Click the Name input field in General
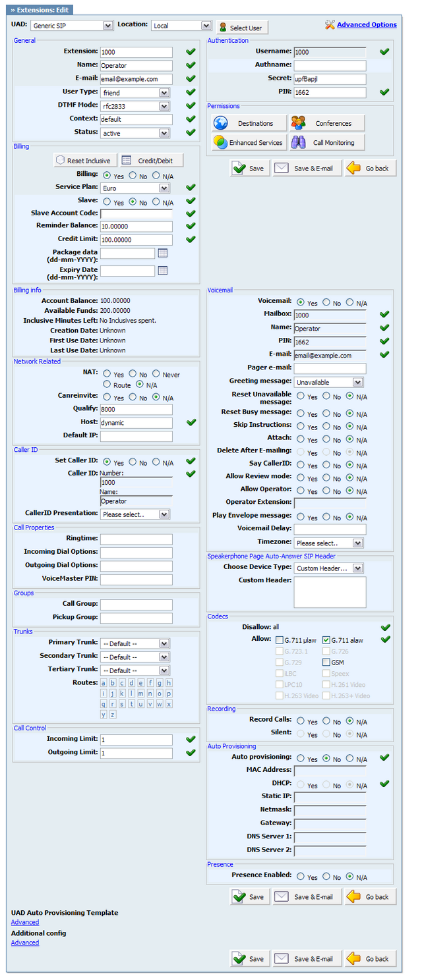Image resolution: width=422 pixels, height=980 pixels. [136, 65]
